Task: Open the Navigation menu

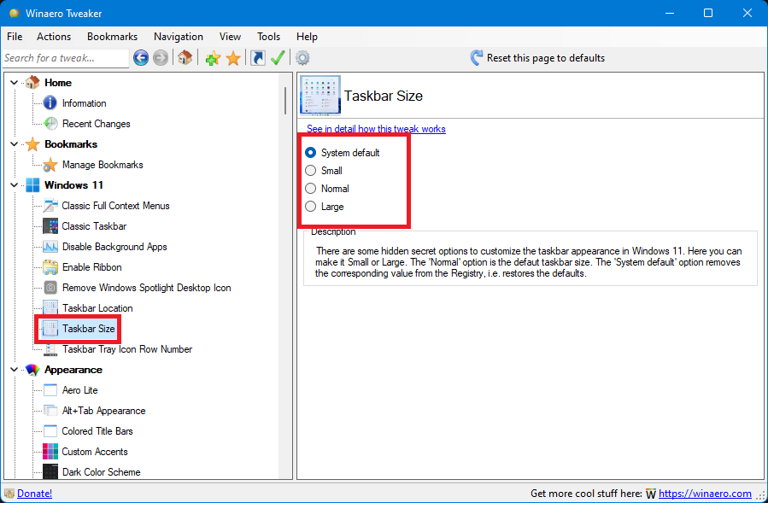Action: (x=179, y=37)
